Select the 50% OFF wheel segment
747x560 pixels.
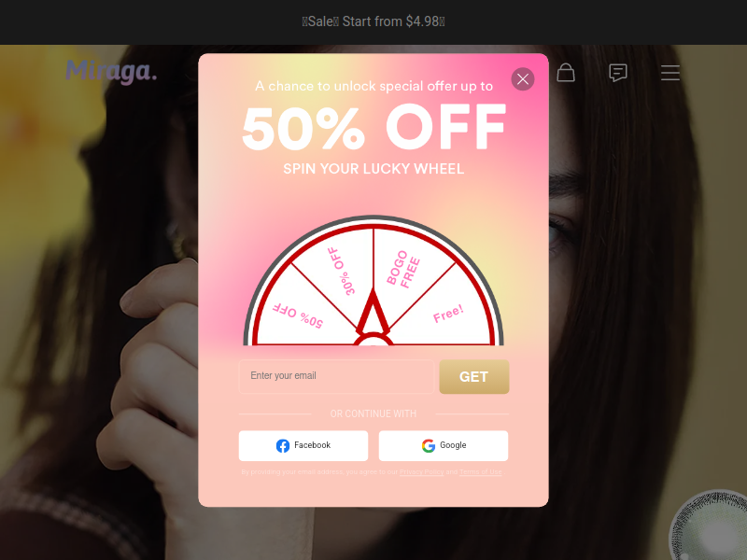(x=298, y=315)
